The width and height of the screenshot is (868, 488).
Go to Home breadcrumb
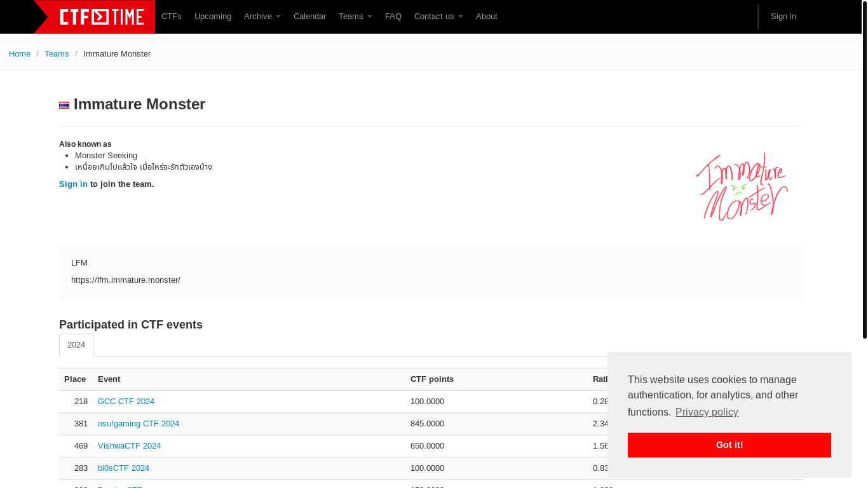tap(20, 54)
